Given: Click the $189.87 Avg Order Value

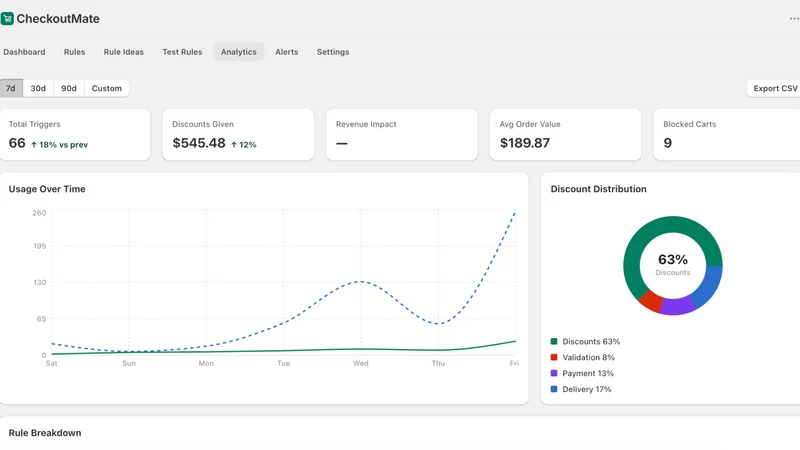Looking at the screenshot, I should pyautogui.click(x=525, y=143).
